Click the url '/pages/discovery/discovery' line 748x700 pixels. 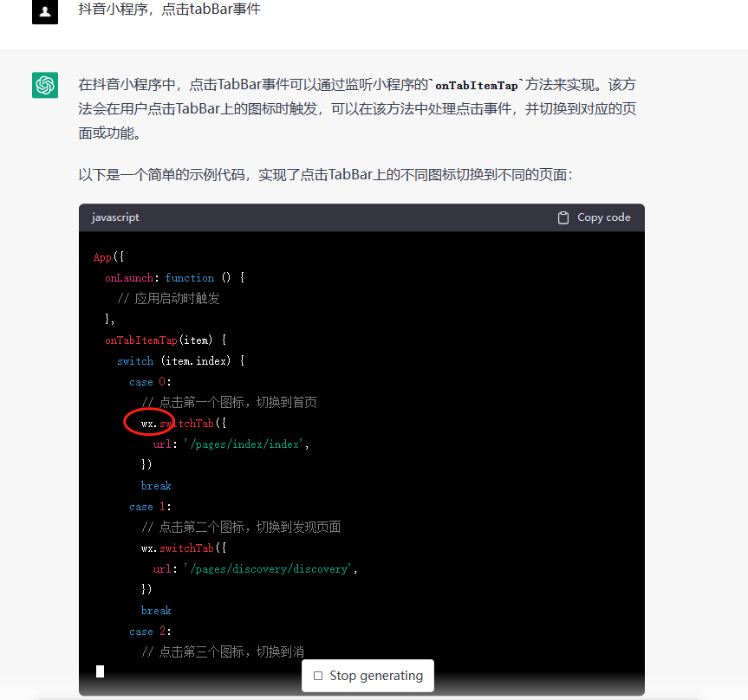(x=255, y=569)
